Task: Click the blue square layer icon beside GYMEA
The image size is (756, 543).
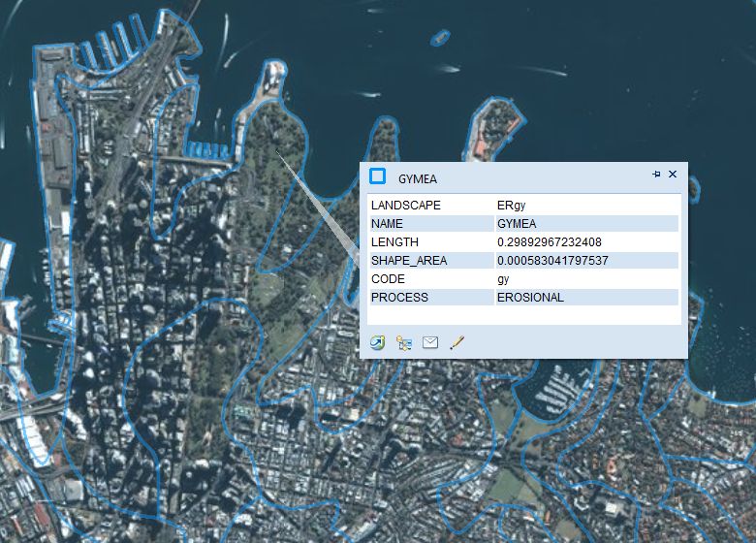Action: pos(378,176)
